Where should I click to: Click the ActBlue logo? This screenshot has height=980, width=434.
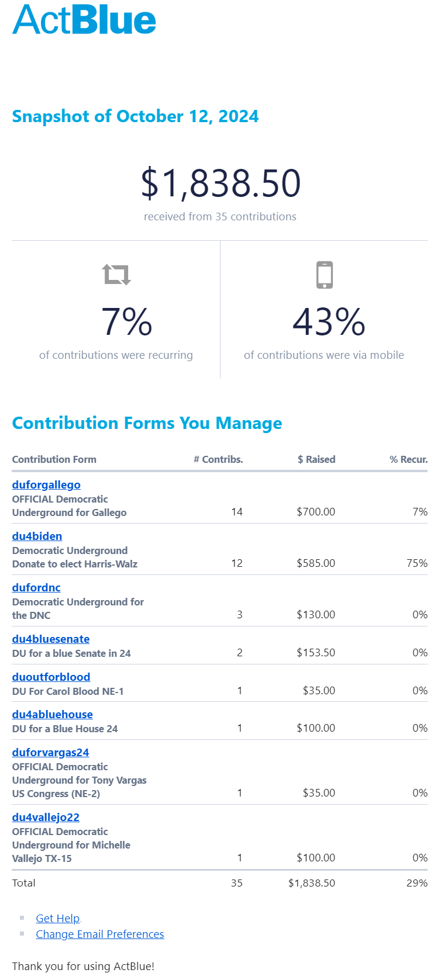point(84,19)
